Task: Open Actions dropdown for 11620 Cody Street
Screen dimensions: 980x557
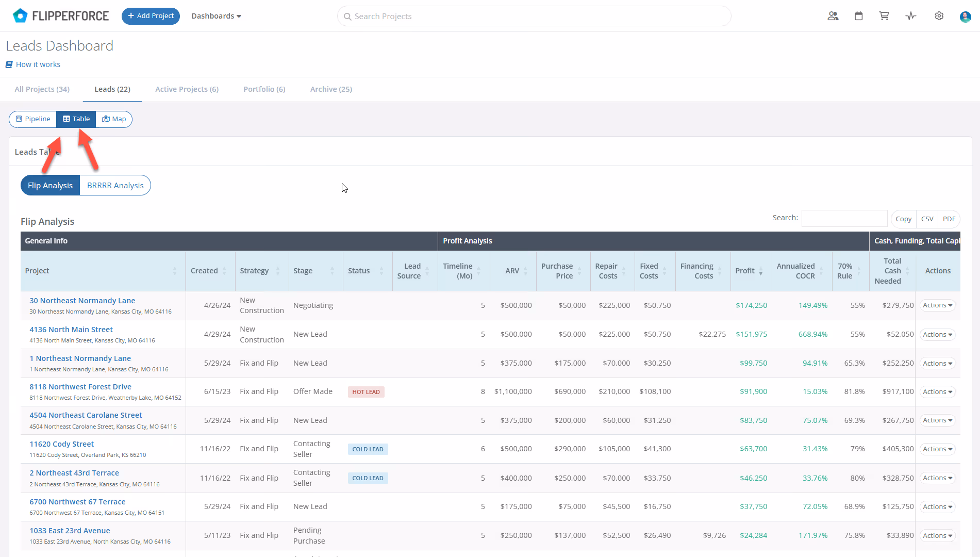Action: [938, 449]
